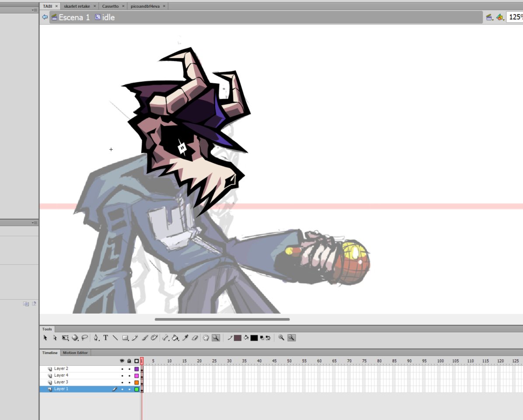Open the Edit Scene menu icon
This screenshot has height=420, width=523.
pos(490,17)
